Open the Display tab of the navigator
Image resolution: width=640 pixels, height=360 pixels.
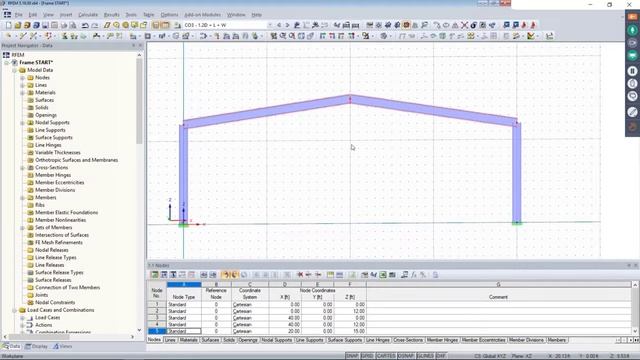click(36, 347)
